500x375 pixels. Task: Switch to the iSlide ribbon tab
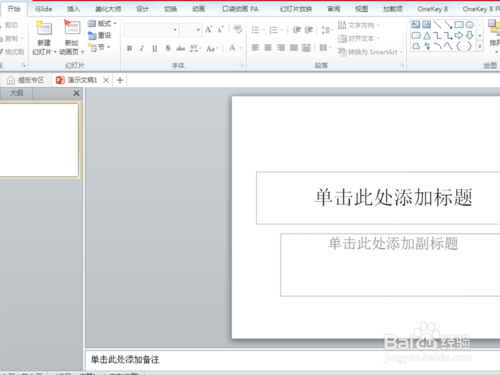(44, 9)
